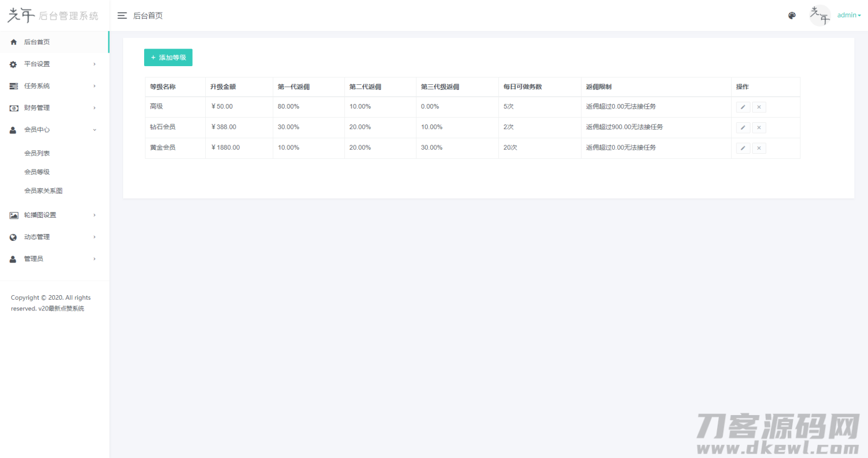The image size is (868, 458).
Task: Go to 后台首页 in sidebar
Action: 37,42
